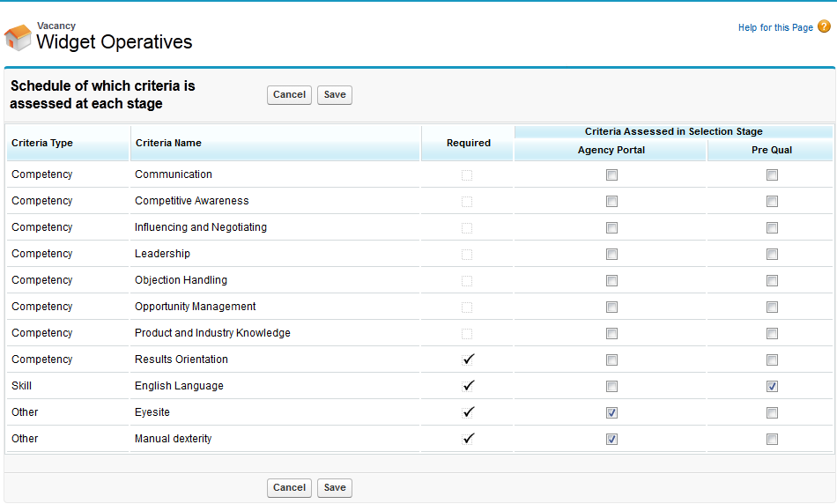This screenshot has width=837, height=504.
Task: Click the 'Widget Operatives' page title
Action: click(115, 42)
